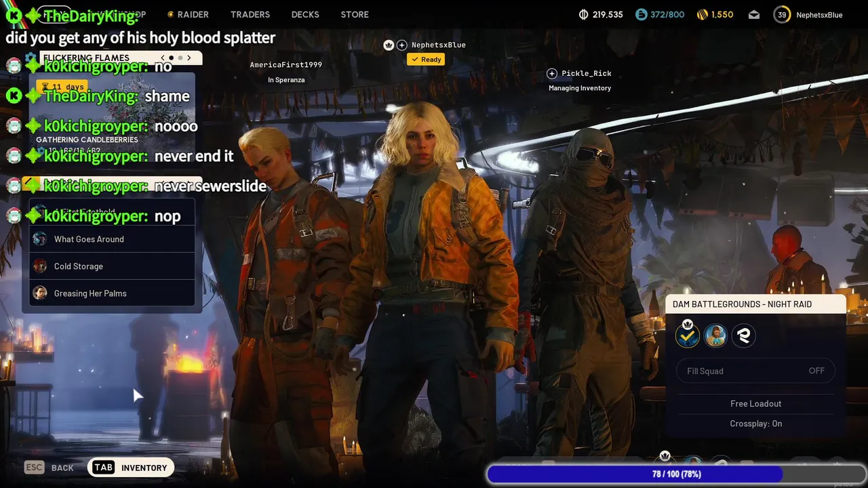The width and height of the screenshot is (868, 488).
Task: Click the Cold Storage quest giver icon
Action: coord(40,266)
